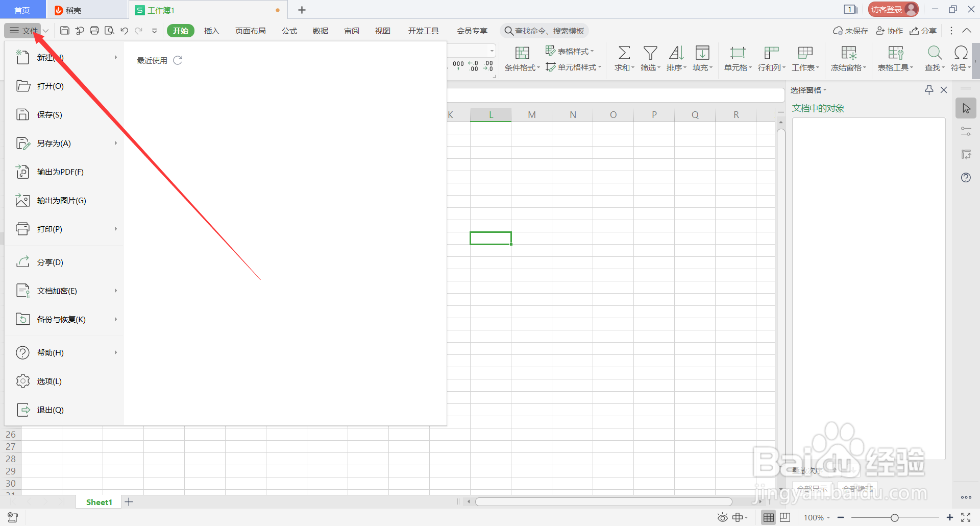
Task: Click the Save icon in quick access toolbar
Action: [x=64, y=31]
